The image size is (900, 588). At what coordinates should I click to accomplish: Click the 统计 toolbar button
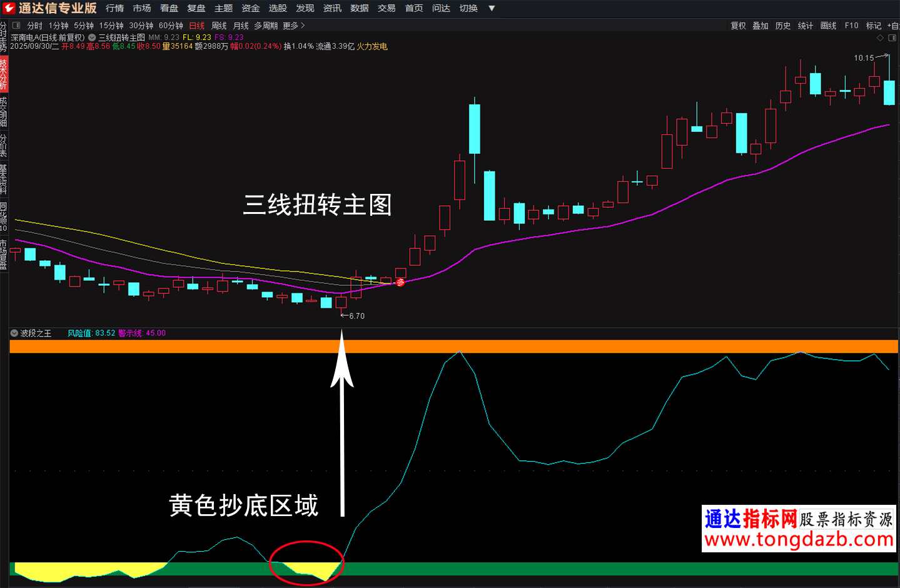click(x=806, y=26)
